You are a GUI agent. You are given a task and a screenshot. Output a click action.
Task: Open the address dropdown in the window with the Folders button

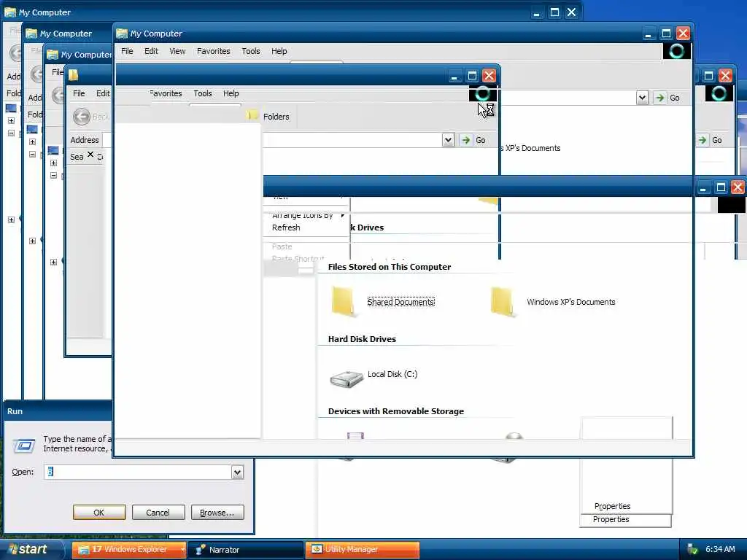[x=448, y=140]
